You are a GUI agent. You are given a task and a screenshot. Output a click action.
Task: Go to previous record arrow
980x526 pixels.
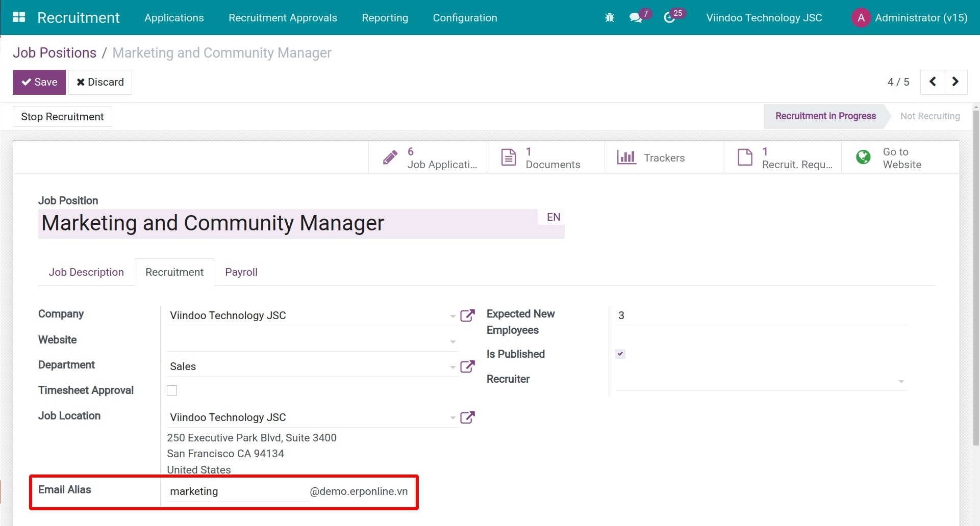coord(932,82)
